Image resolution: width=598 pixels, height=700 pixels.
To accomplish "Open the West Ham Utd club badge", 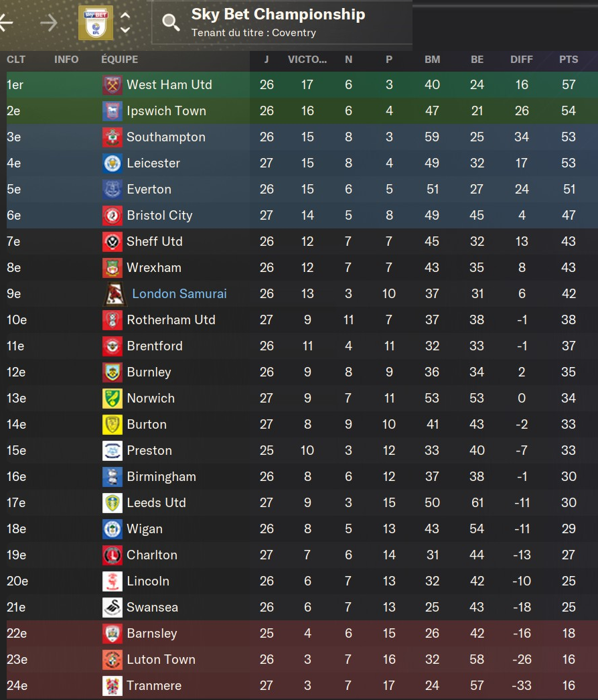I will click(112, 85).
